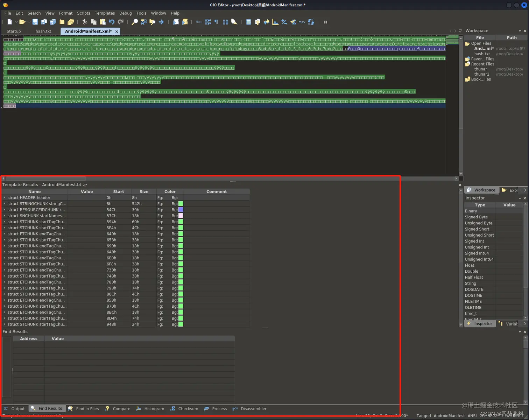Screen dimensions: 529x420
Task: Click the blue Bg swatch of RESOURCEIDCHUNK row
Action: point(181,210)
